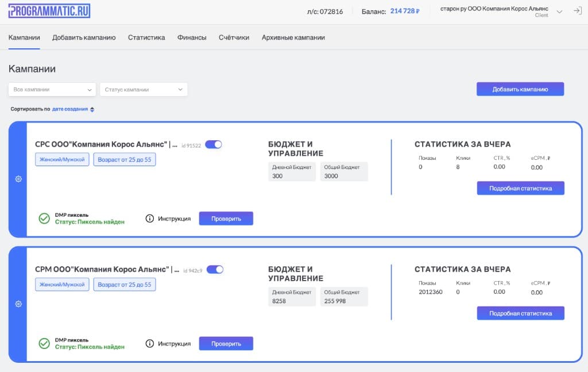Image resolution: width=588 pixels, height=372 pixels.
Task: Click the Кампании page heading
Action: pyautogui.click(x=32, y=68)
